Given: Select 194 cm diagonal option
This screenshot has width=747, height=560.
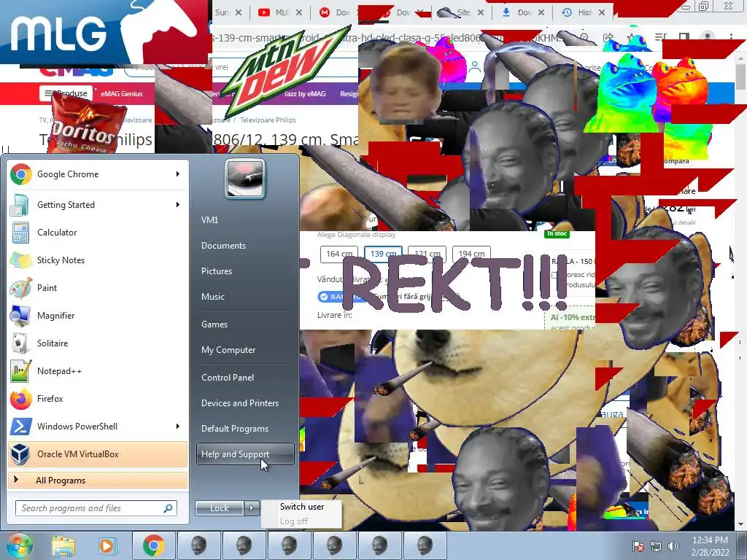Looking at the screenshot, I should [471, 254].
